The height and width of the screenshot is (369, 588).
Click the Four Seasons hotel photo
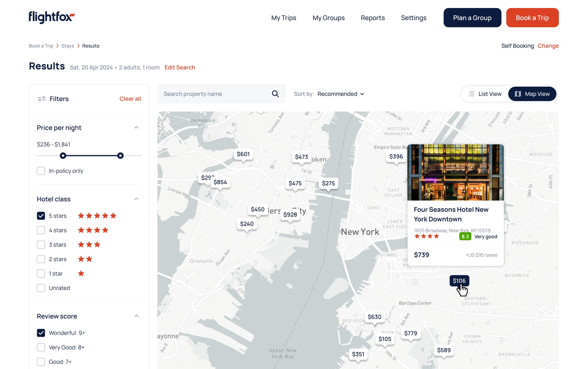(x=456, y=172)
